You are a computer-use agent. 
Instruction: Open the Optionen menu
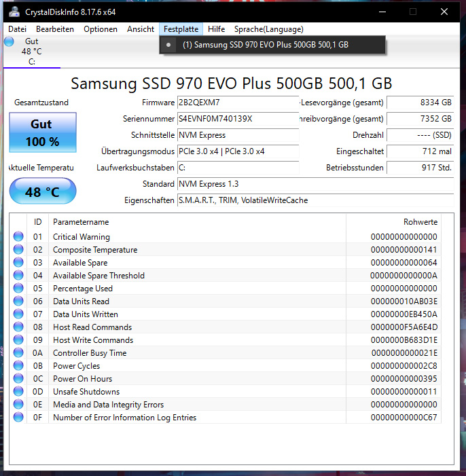pos(101,29)
